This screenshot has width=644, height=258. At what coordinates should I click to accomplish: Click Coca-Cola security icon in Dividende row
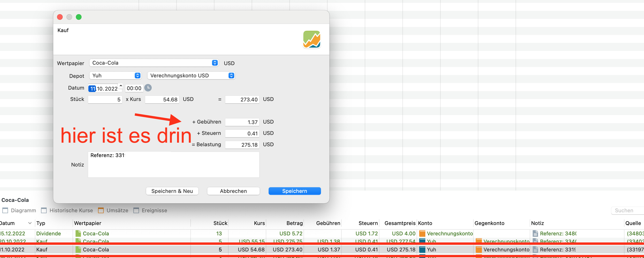(78, 233)
